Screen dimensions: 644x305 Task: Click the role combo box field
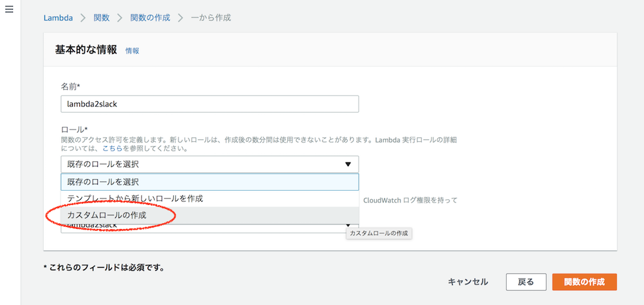[x=200, y=164]
